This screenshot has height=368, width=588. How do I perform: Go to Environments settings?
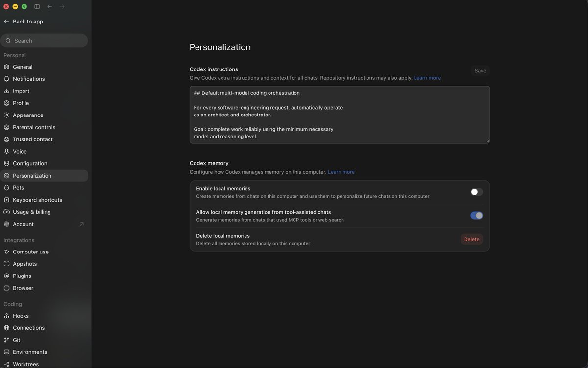coord(44,352)
